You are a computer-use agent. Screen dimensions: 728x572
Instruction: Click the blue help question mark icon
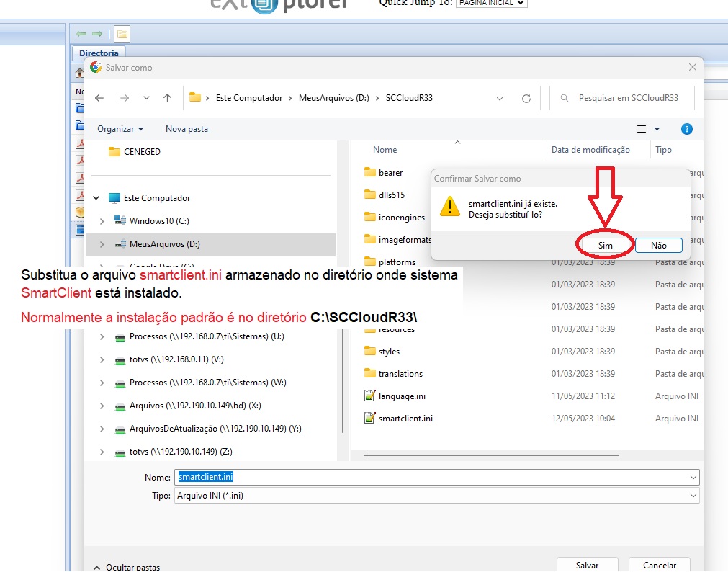(686, 129)
